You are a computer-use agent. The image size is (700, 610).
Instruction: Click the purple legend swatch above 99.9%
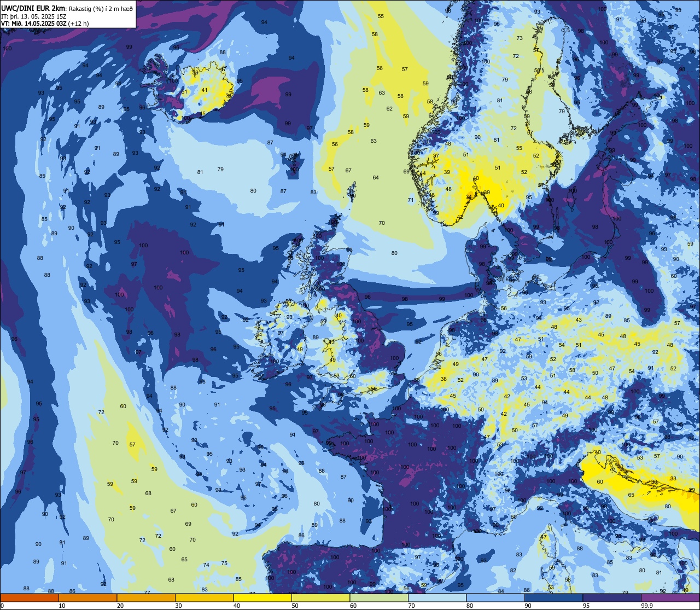(x=670, y=598)
